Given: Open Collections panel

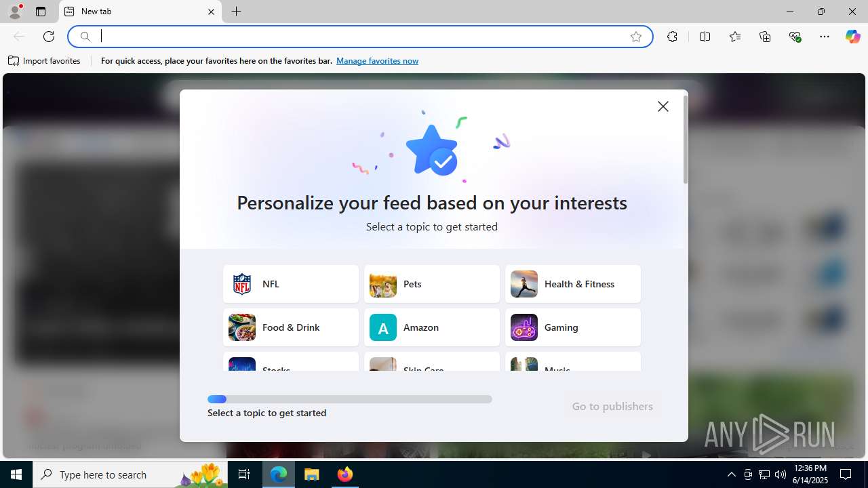Looking at the screenshot, I should [765, 37].
